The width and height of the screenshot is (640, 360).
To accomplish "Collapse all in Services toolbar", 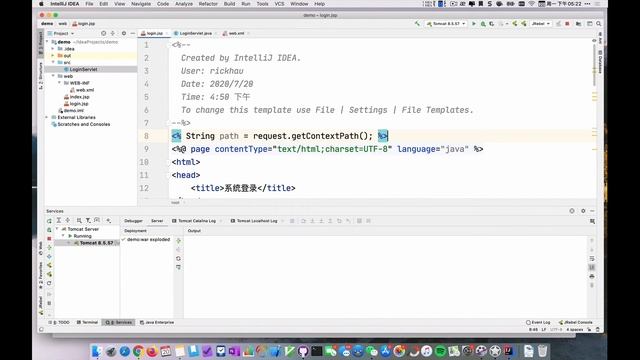I will (68, 220).
